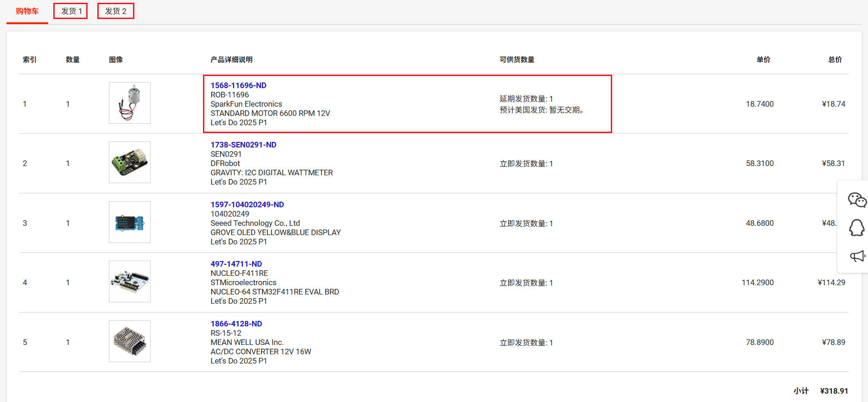Click the text Seeed Technology Co., Ltd
Viewport: 868px width, 402px height.
click(x=255, y=223)
